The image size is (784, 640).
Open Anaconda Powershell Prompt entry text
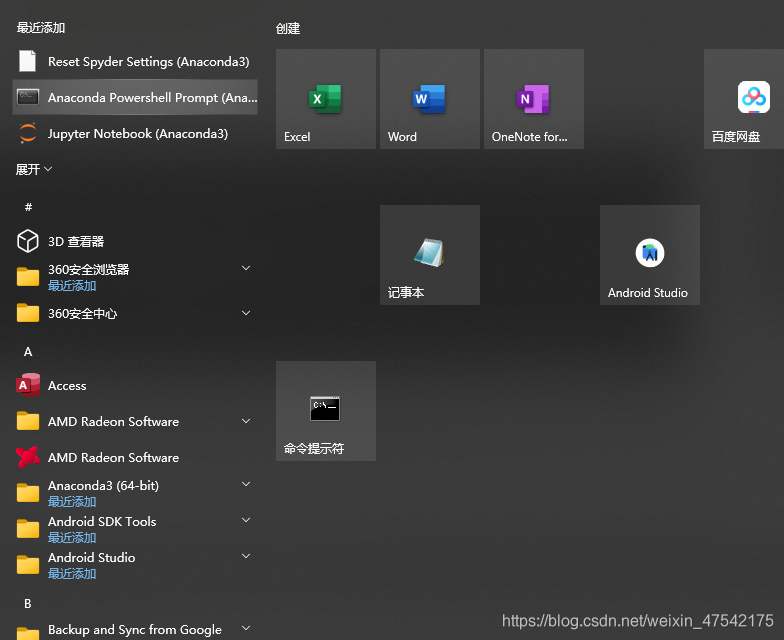[152, 98]
